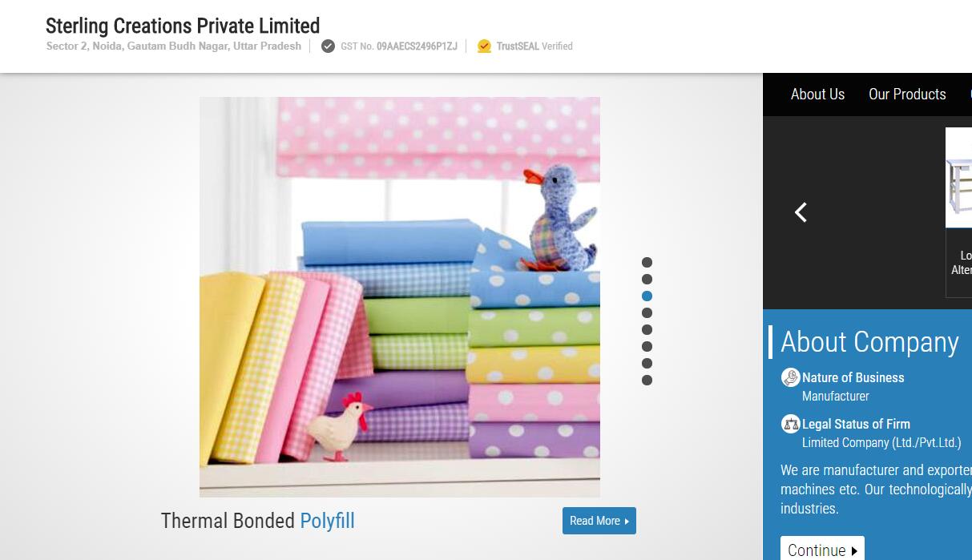Click the TrustSEAL badge icon
The width and height of the screenshot is (972, 560).
coord(484,46)
